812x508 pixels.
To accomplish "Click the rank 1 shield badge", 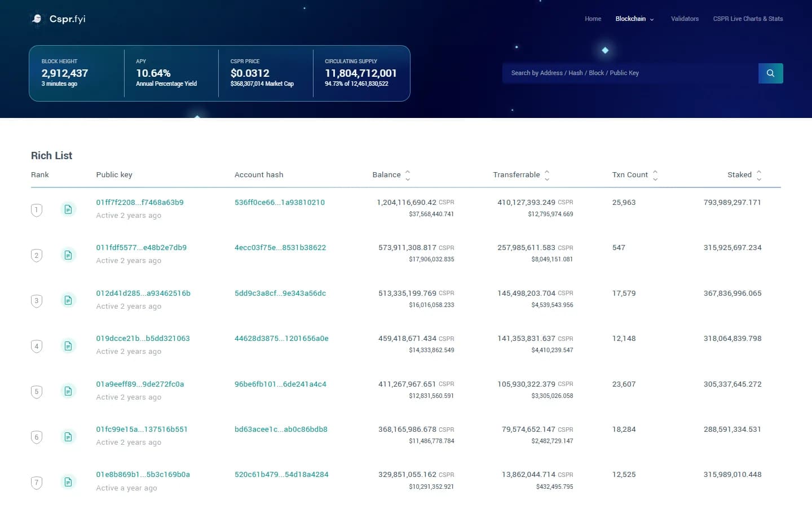I will 37,210.
